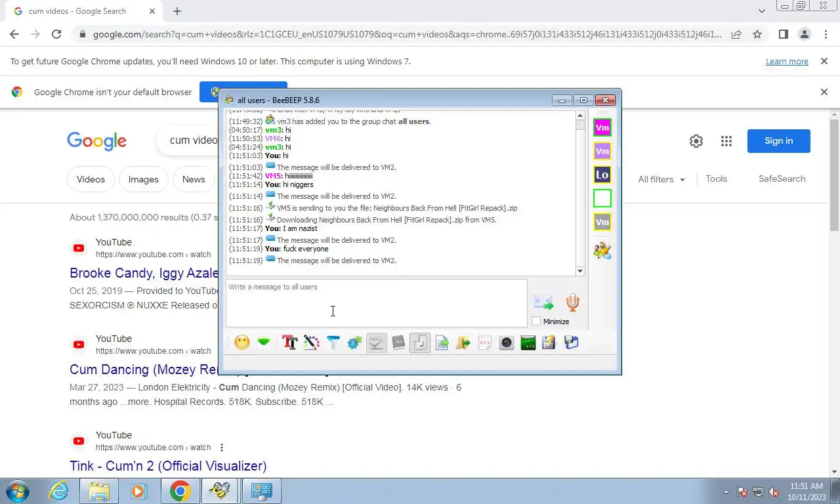Open the Chrome profile avatar menu
This screenshot has height=504, width=840.
pos(804,34)
